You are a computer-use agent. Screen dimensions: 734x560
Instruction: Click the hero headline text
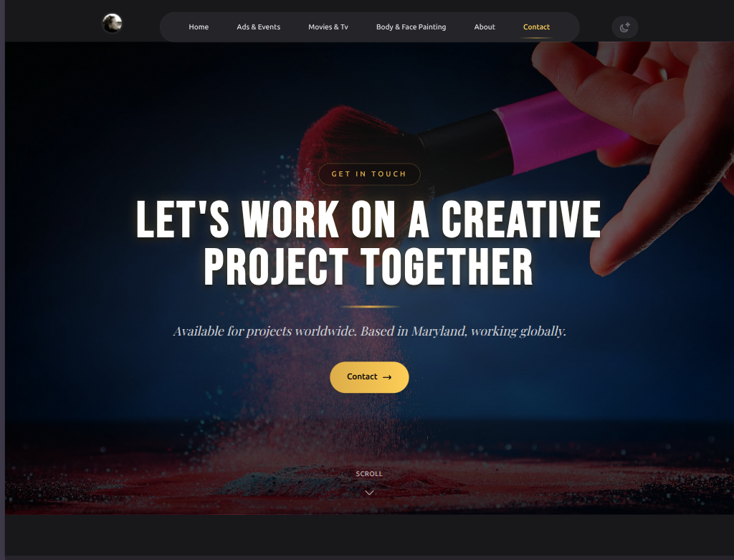click(369, 242)
